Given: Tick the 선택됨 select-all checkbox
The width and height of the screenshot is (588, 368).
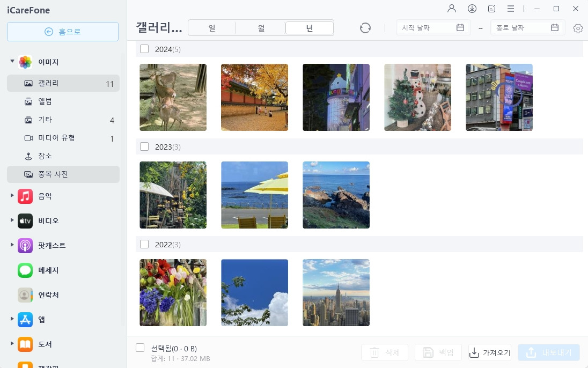Looking at the screenshot, I should click(x=140, y=348).
